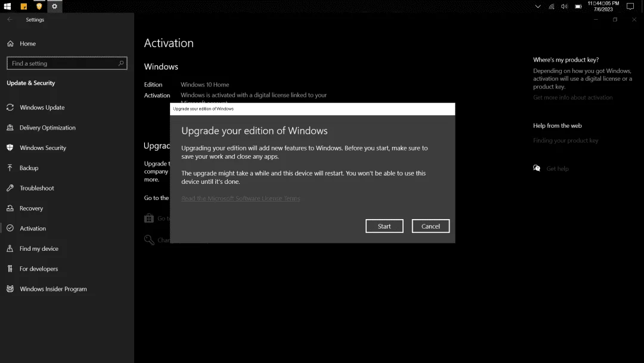
Task: Click the Windows Insider Program cat icon
Action: pyautogui.click(x=10, y=288)
